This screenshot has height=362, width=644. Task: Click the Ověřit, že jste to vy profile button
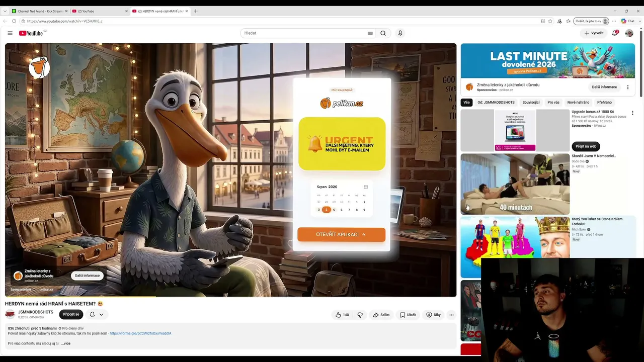pos(591,21)
